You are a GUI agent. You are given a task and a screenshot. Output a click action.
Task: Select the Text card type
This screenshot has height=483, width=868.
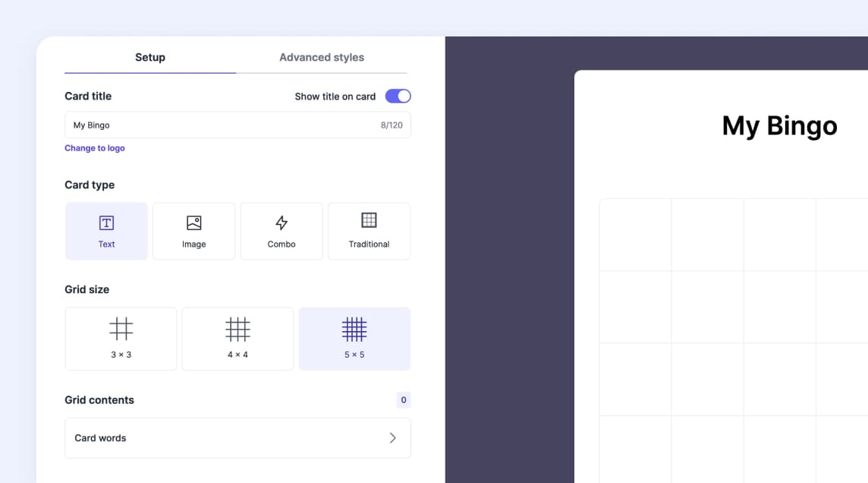(106, 231)
